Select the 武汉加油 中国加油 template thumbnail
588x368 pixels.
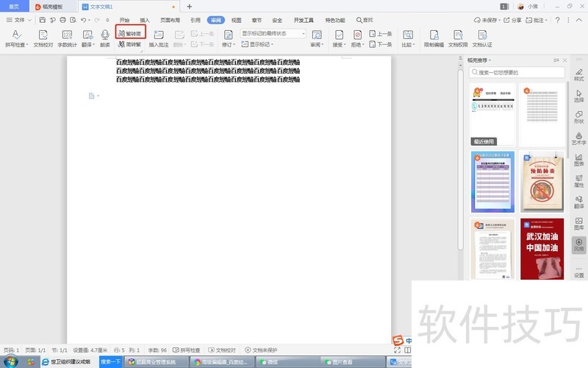[542, 249]
